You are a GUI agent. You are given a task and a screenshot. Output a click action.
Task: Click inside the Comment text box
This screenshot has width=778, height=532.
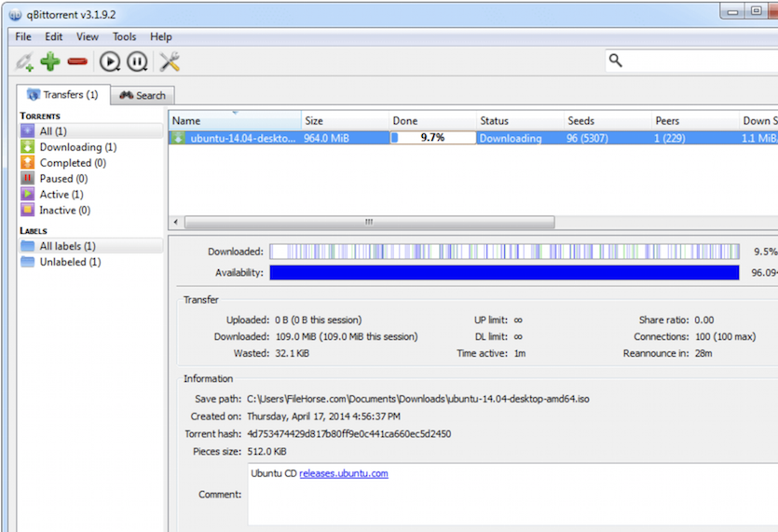click(x=512, y=495)
